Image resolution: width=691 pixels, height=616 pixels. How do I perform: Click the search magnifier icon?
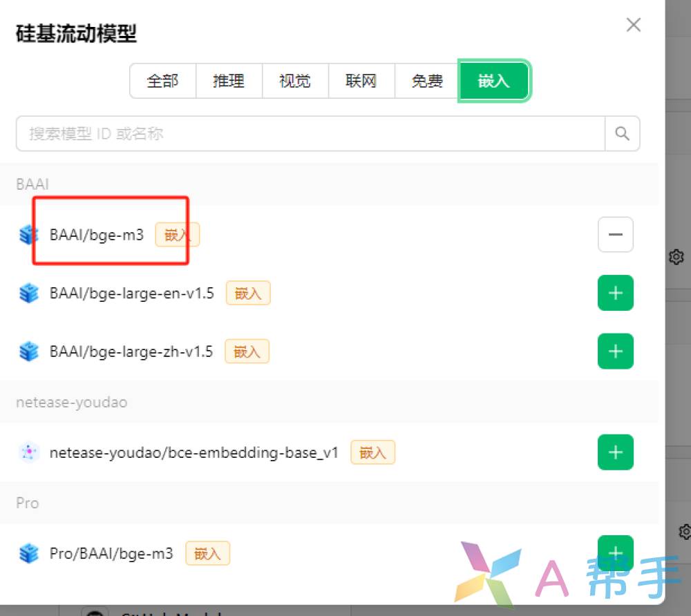pos(622,133)
